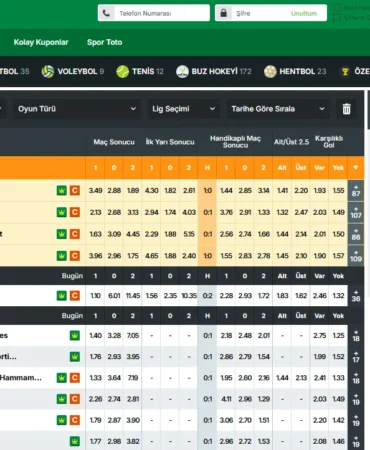Click the İlk Yarı Sonucu column header
This screenshot has width=370, height=450.
[x=170, y=142]
